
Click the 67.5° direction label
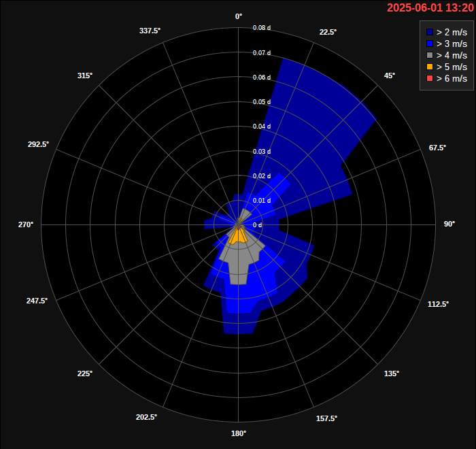[x=437, y=148]
